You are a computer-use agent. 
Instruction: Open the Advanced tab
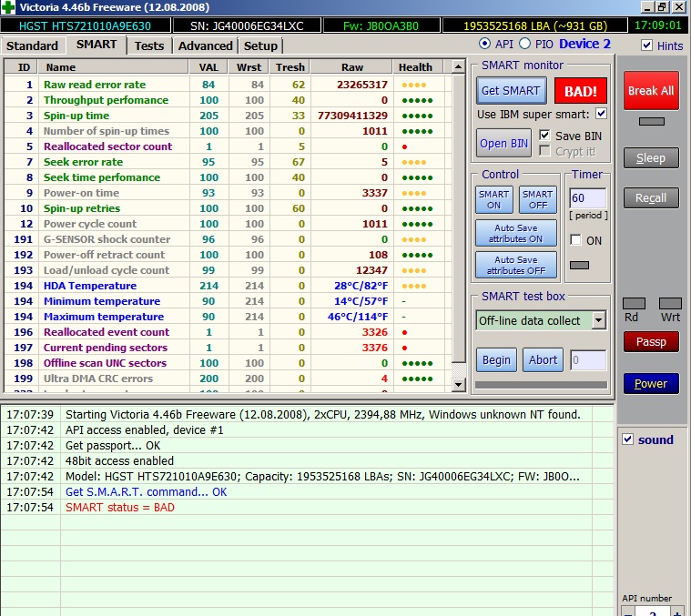tap(206, 45)
